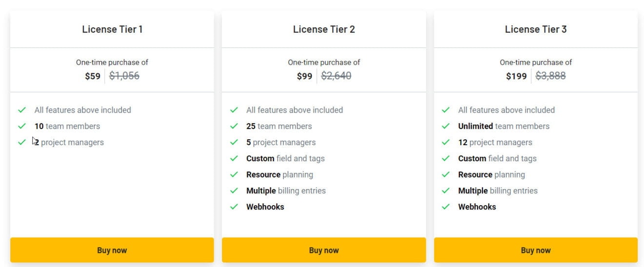
Task: Click the crossed-out $2,640 price
Action: [x=336, y=76]
